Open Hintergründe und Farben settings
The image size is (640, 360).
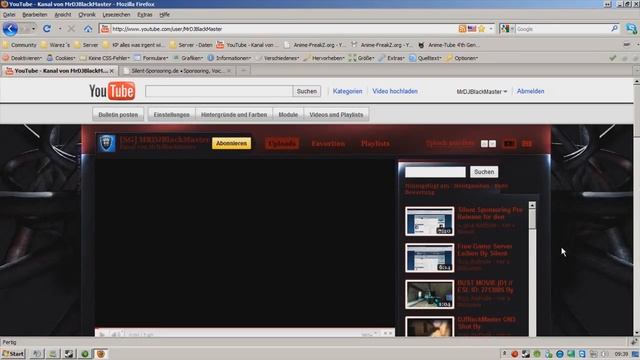[x=234, y=115]
